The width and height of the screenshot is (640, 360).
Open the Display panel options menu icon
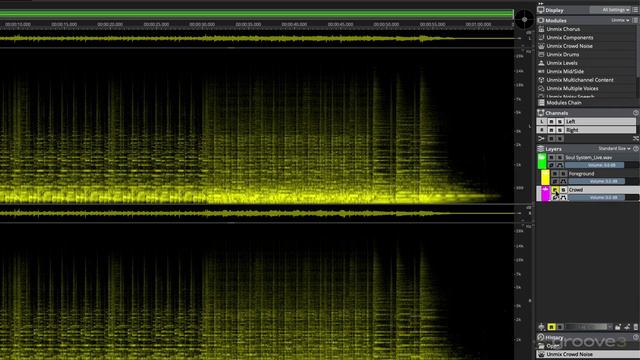tap(635, 10)
